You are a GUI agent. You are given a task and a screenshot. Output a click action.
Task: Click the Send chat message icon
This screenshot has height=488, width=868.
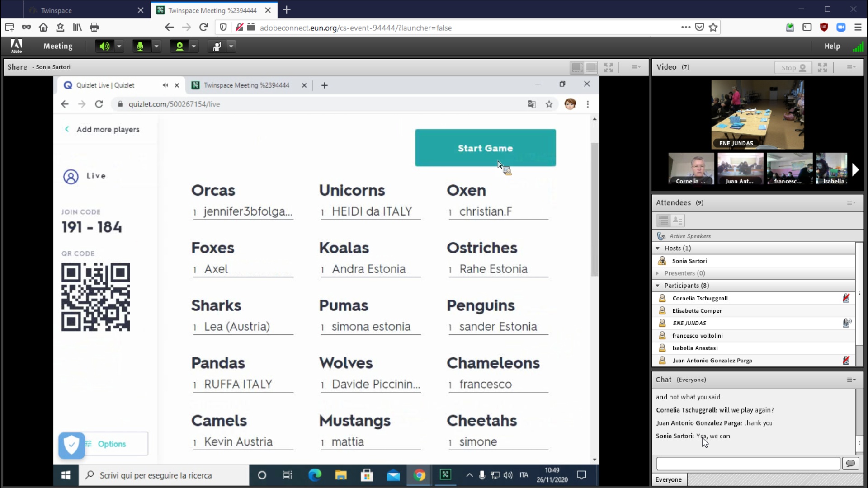[x=850, y=463]
